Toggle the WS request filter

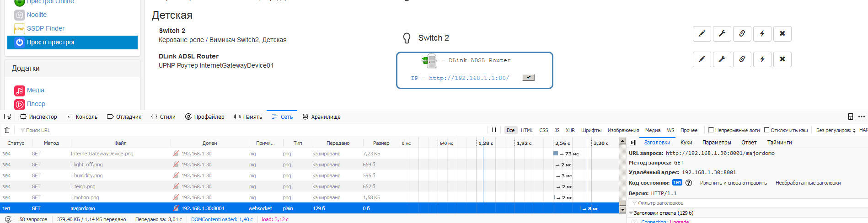pos(670,130)
